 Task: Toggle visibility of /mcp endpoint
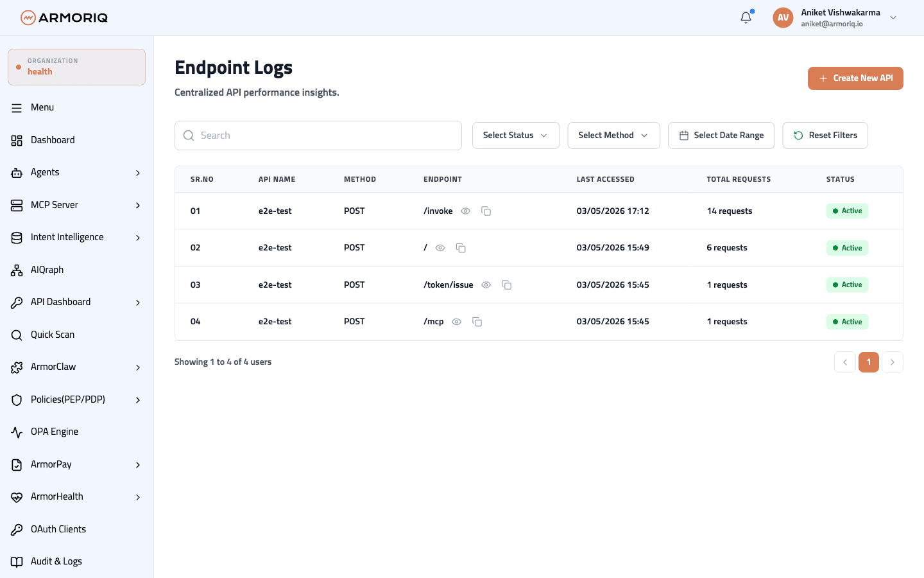pos(457,322)
